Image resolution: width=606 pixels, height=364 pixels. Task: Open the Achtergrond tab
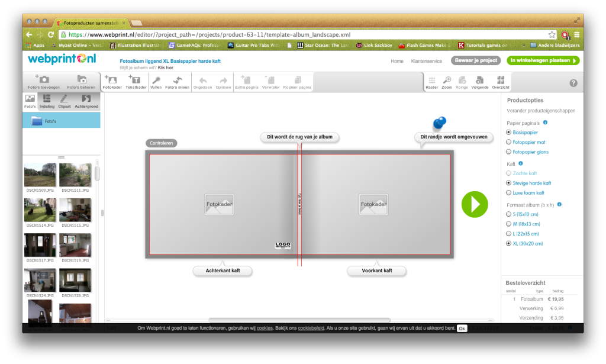pos(86,101)
